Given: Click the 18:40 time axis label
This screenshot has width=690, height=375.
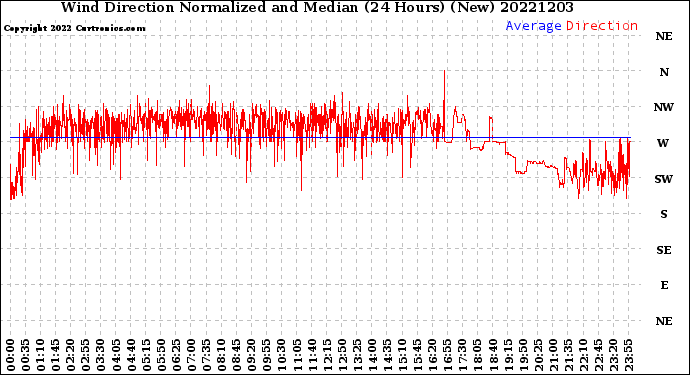Looking at the screenshot, I should pyautogui.click(x=492, y=355).
